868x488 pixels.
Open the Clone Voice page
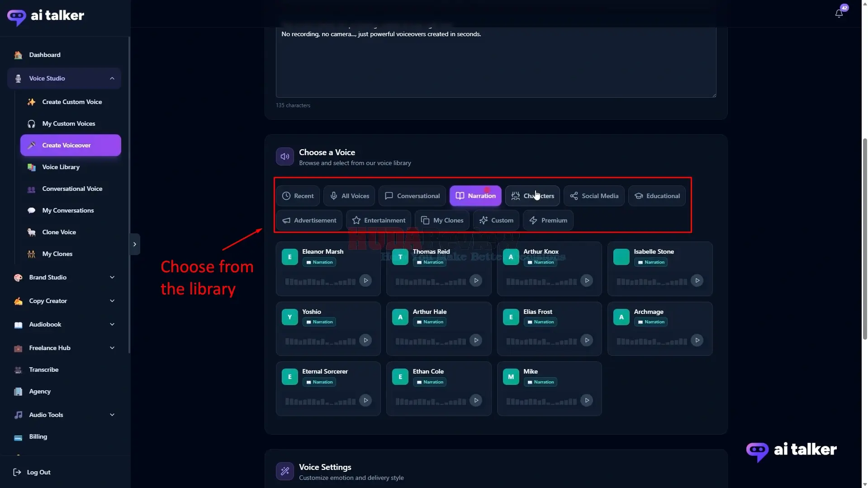click(x=71, y=232)
